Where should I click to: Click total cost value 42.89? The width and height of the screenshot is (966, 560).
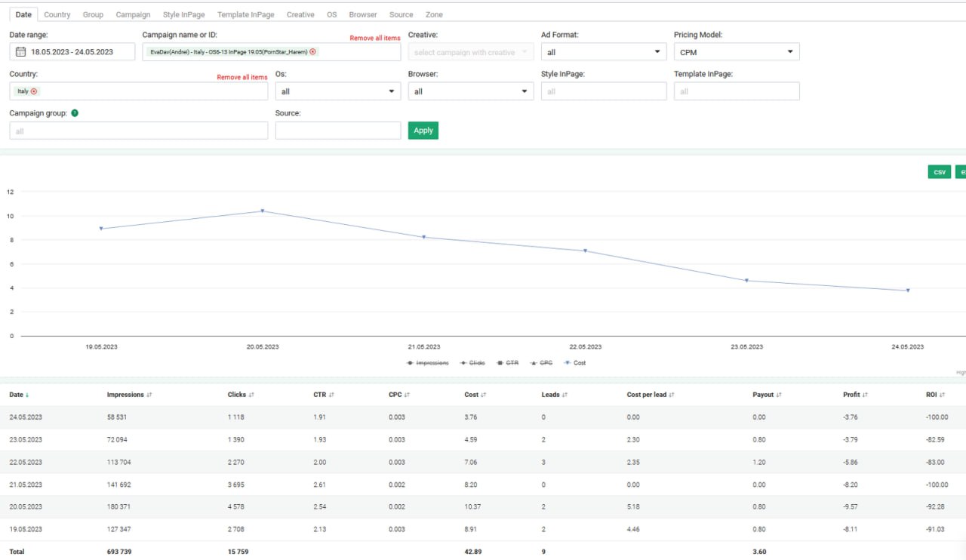(x=472, y=552)
